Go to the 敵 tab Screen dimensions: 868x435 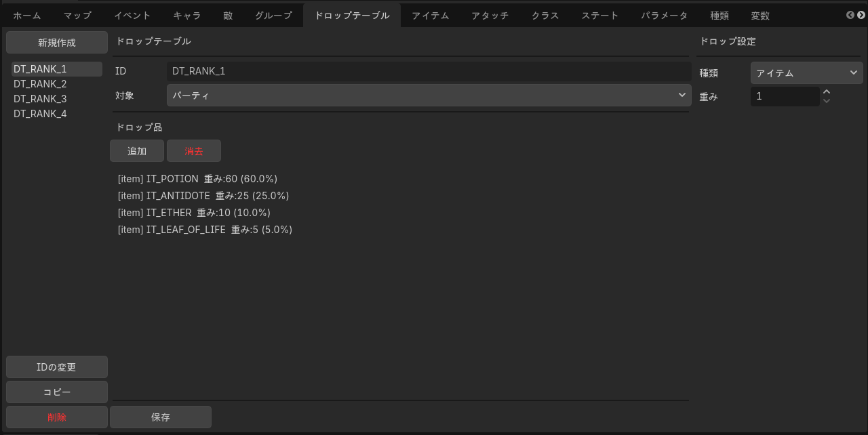(228, 16)
